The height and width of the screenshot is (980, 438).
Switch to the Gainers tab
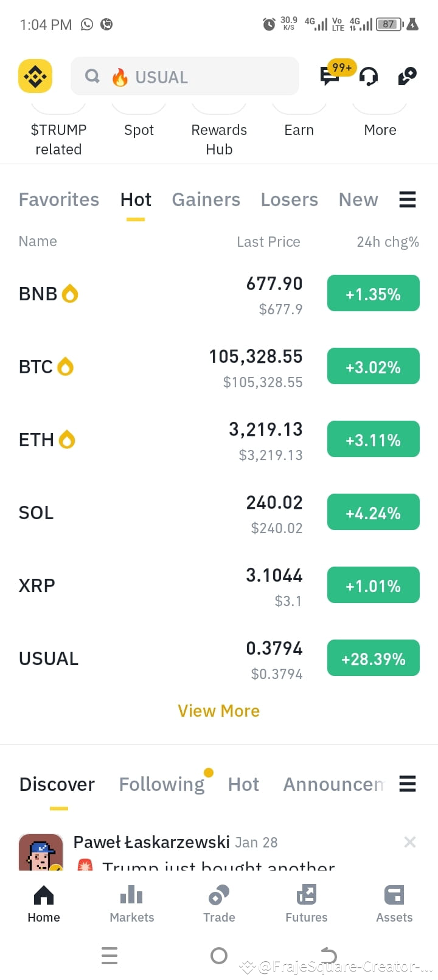coord(206,199)
